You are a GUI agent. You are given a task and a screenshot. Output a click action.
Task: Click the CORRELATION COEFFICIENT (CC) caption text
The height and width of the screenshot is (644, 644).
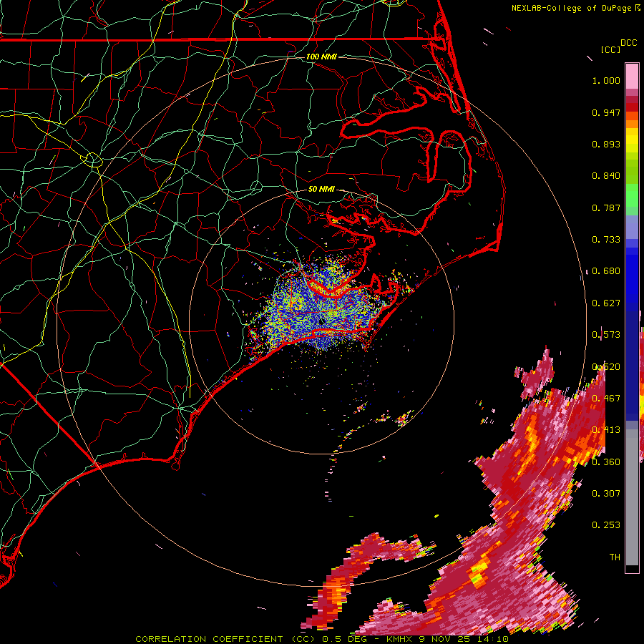(225, 639)
